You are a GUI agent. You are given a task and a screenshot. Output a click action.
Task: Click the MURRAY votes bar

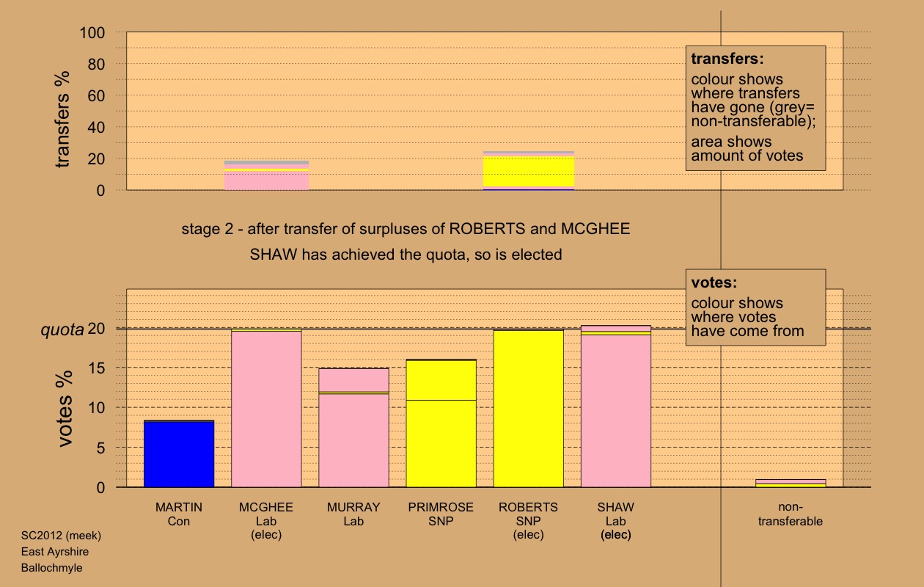[353, 428]
